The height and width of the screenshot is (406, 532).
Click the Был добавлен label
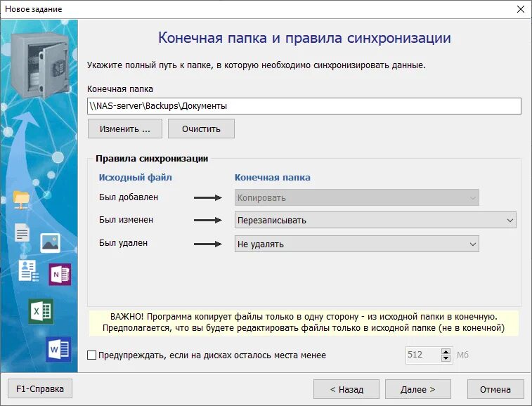(x=129, y=197)
